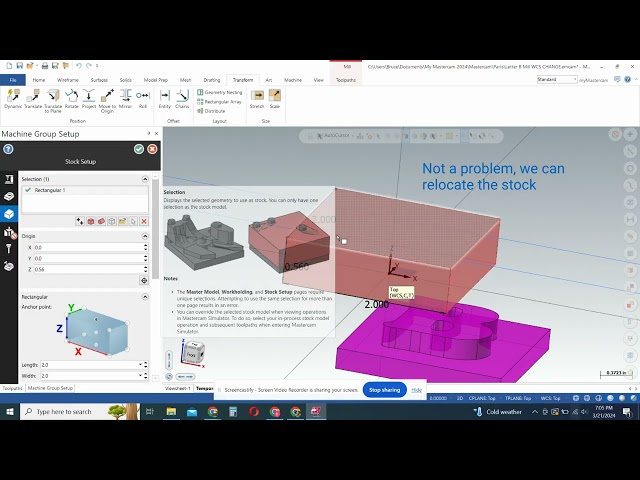640x480 pixels.
Task: Activate the Rotate tool
Action: [71, 99]
